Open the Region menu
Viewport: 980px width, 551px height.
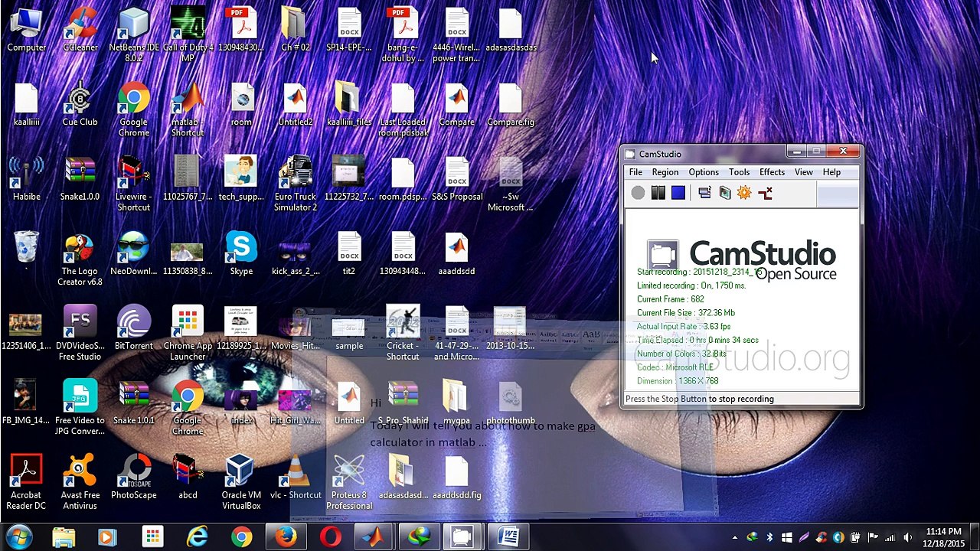[665, 172]
